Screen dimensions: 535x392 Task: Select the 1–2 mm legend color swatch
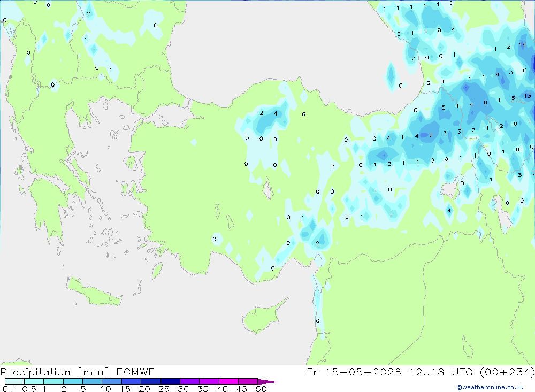(x=53, y=381)
